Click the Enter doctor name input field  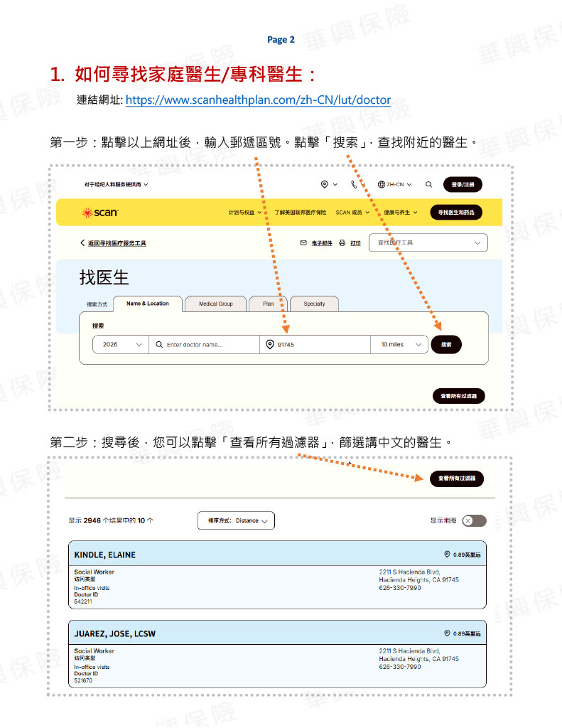click(x=204, y=345)
